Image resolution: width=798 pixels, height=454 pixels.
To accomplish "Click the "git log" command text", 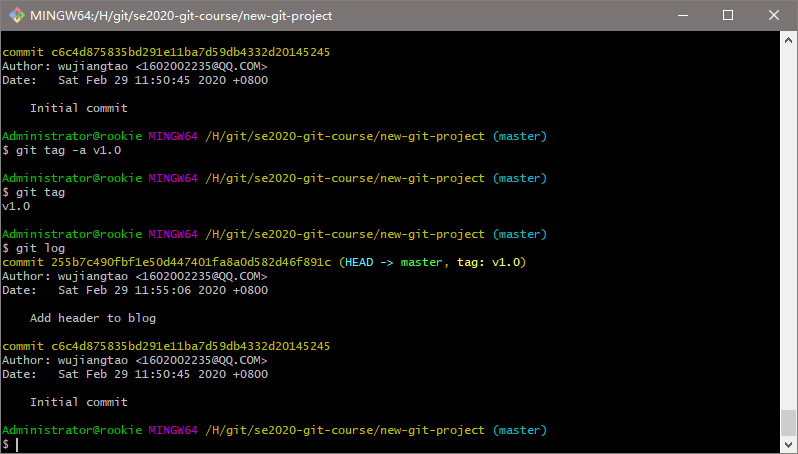I will pyautogui.click(x=38, y=248).
